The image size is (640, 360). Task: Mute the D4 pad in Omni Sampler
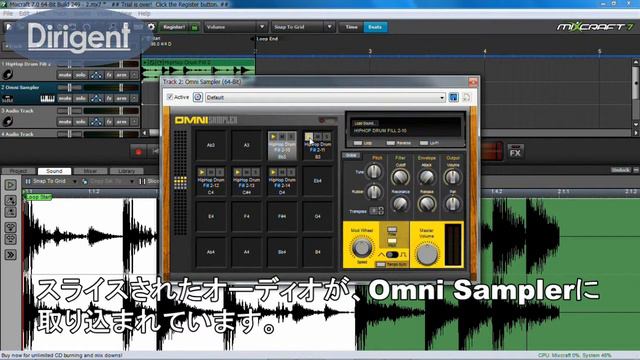(282, 173)
